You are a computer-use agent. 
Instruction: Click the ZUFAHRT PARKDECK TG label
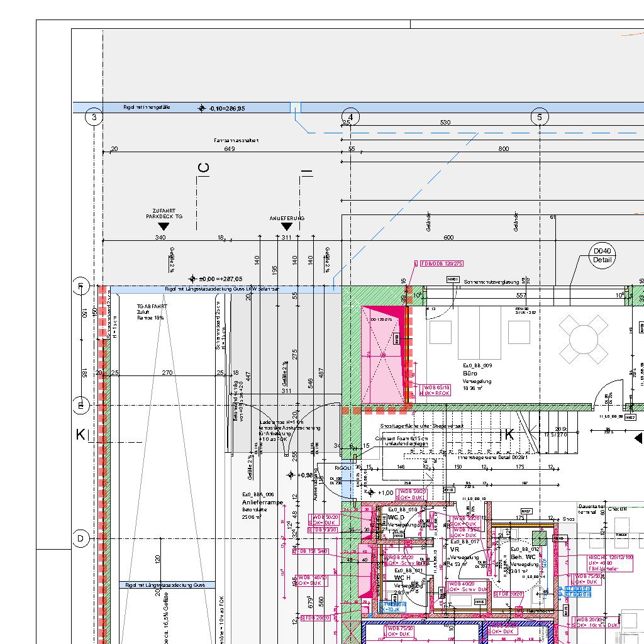click(x=164, y=214)
